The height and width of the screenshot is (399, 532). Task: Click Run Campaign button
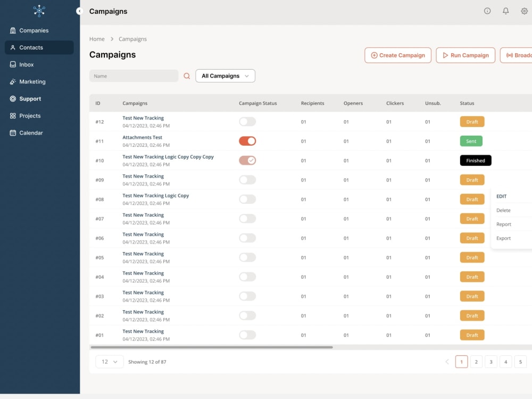(x=465, y=55)
